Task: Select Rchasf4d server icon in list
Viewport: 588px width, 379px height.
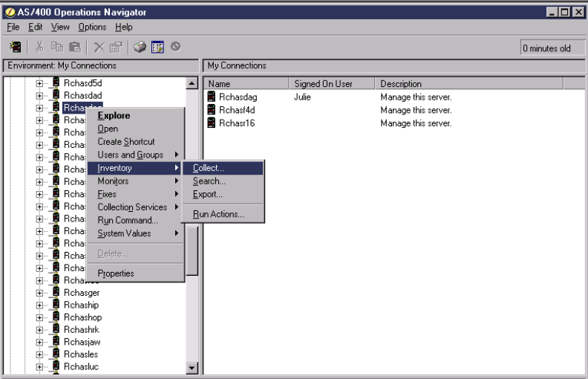Action: click(x=212, y=109)
